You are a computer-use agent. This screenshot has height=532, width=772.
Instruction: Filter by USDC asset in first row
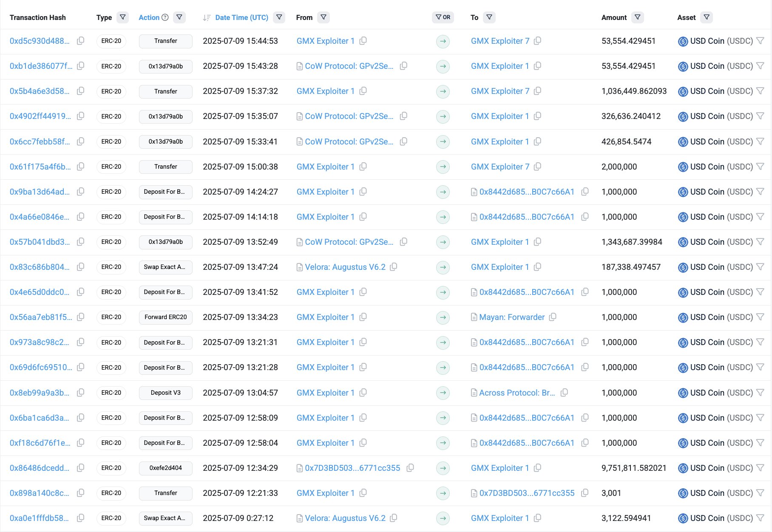760,41
